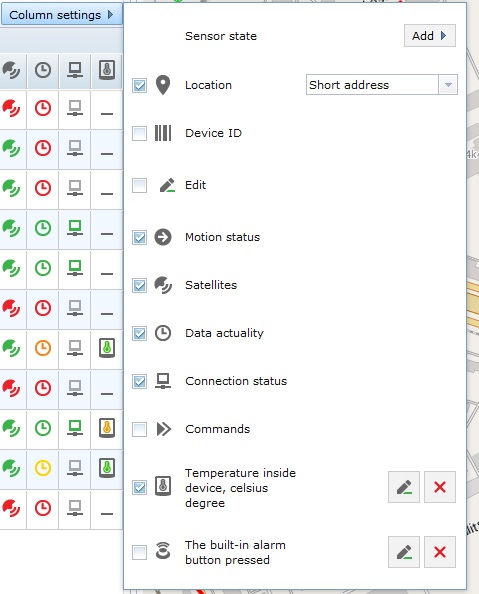Click the Commands label text
Viewport: 479px width, 594px height.
tap(218, 429)
